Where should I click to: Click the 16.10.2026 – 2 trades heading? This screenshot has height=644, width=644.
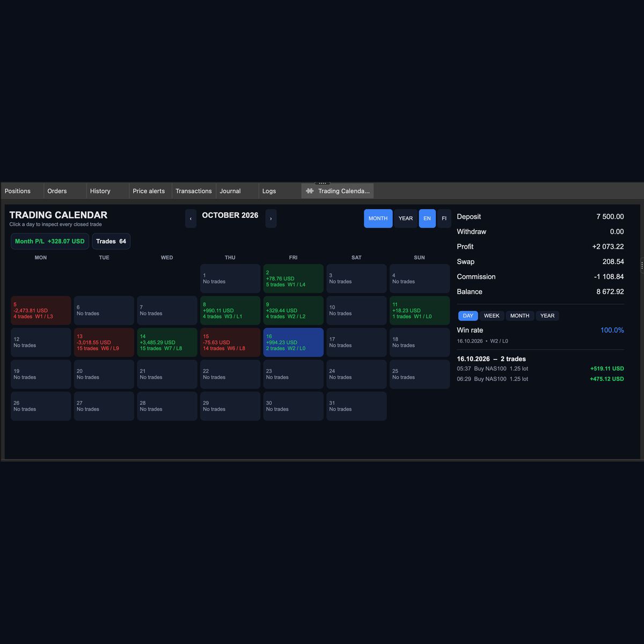[491, 359]
